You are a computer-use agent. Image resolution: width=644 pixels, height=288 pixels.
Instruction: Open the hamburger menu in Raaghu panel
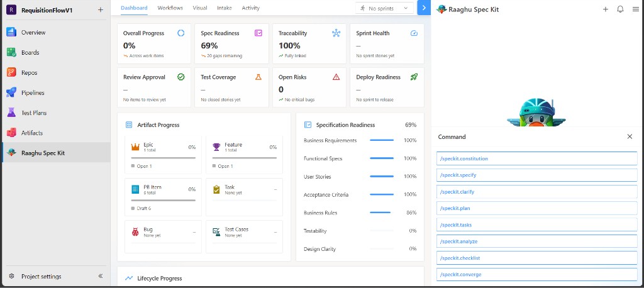point(635,9)
